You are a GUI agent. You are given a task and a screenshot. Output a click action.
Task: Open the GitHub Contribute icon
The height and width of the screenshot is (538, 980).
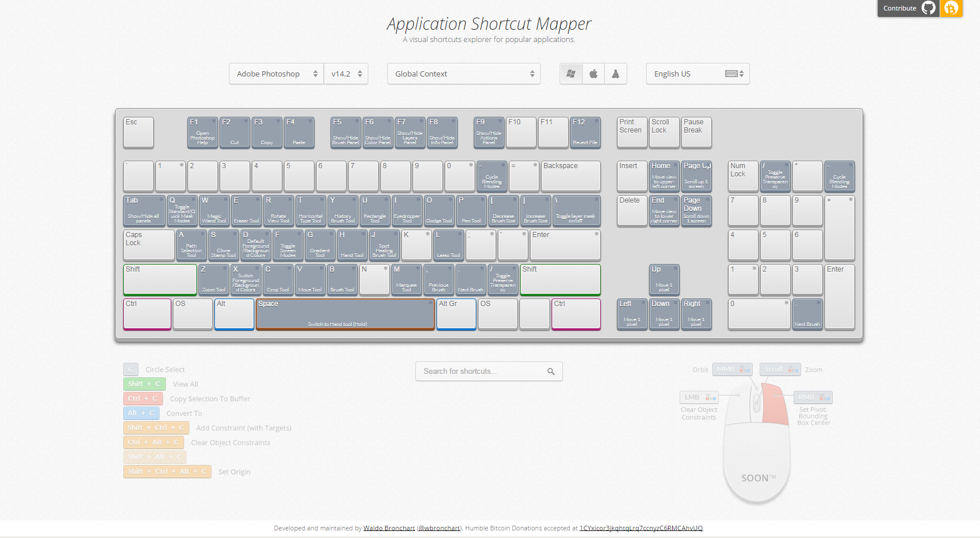[929, 8]
